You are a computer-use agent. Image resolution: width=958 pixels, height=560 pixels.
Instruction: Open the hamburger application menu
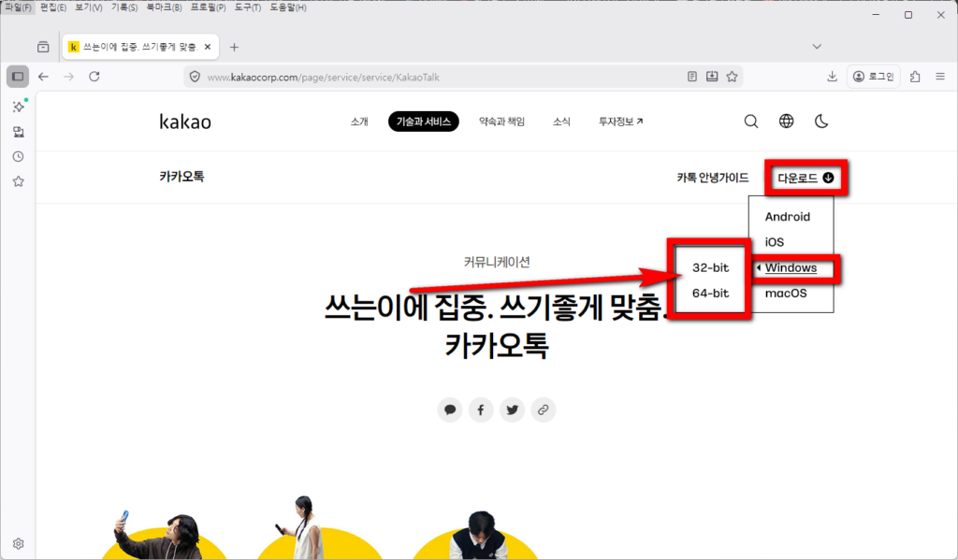pyautogui.click(x=939, y=77)
